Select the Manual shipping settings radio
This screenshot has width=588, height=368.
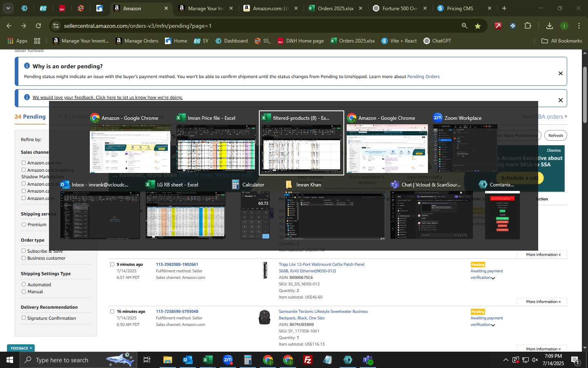(x=24, y=292)
